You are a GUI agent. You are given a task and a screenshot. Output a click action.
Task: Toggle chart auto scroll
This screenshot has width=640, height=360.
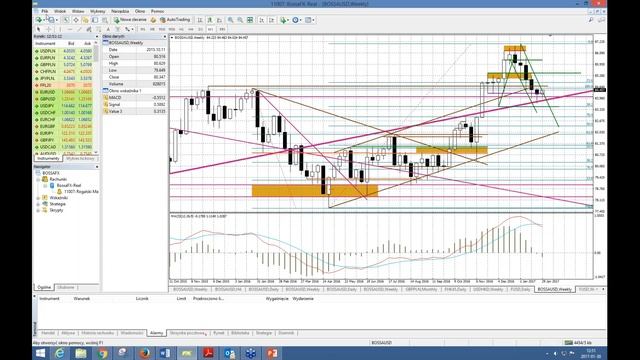[262, 20]
